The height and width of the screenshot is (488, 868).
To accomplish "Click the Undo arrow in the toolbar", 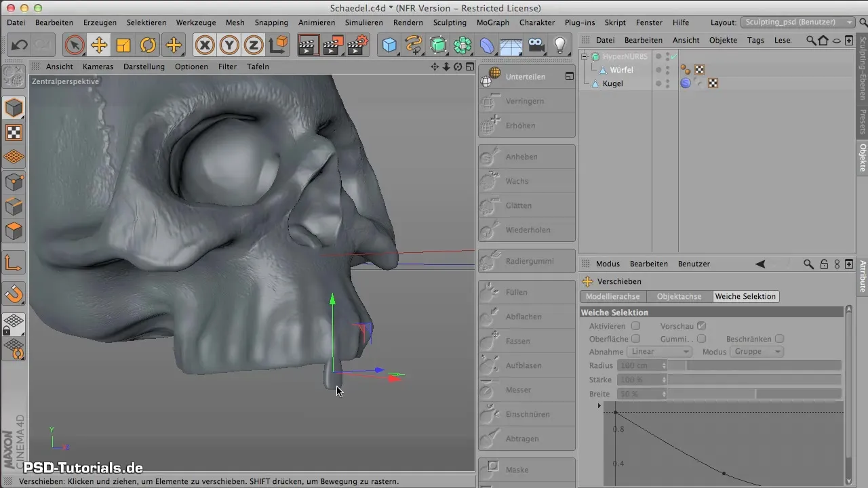I will [20, 45].
